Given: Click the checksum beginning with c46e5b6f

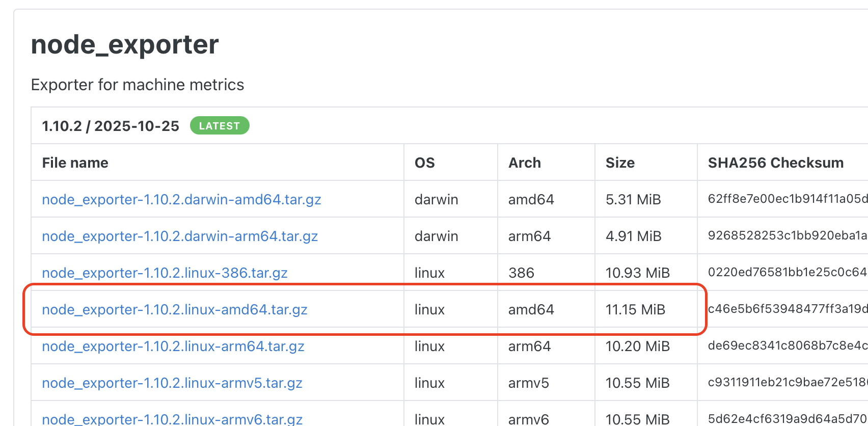Looking at the screenshot, I should [787, 309].
